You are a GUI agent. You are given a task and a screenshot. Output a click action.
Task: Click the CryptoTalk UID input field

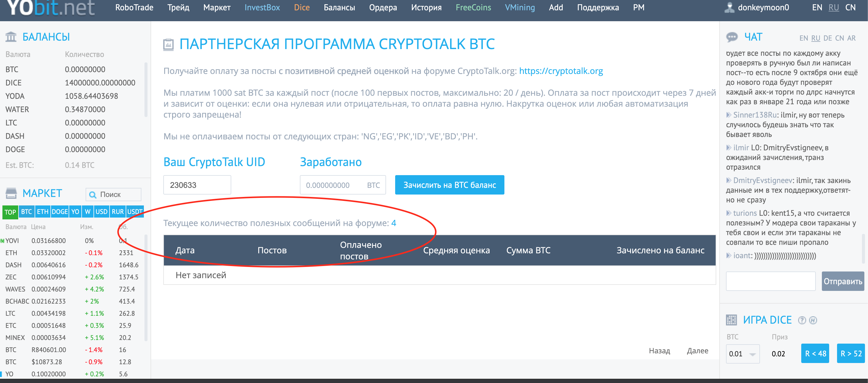coord(197,185)
